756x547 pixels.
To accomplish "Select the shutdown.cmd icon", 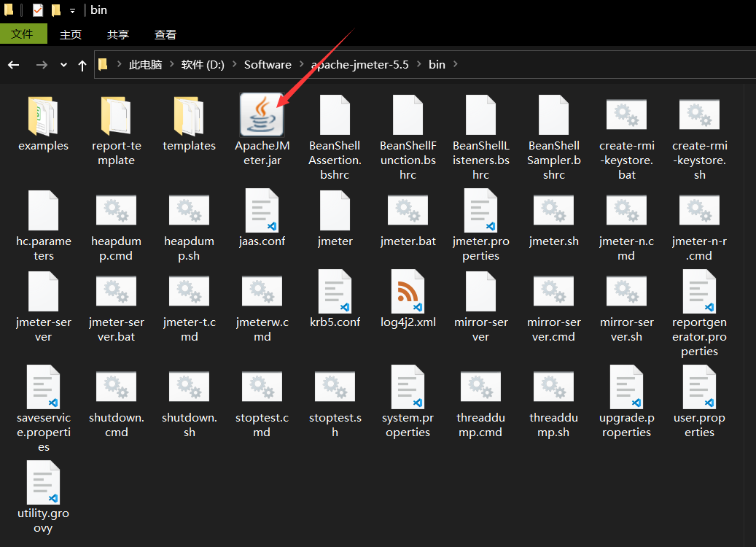I will [116, 387].
